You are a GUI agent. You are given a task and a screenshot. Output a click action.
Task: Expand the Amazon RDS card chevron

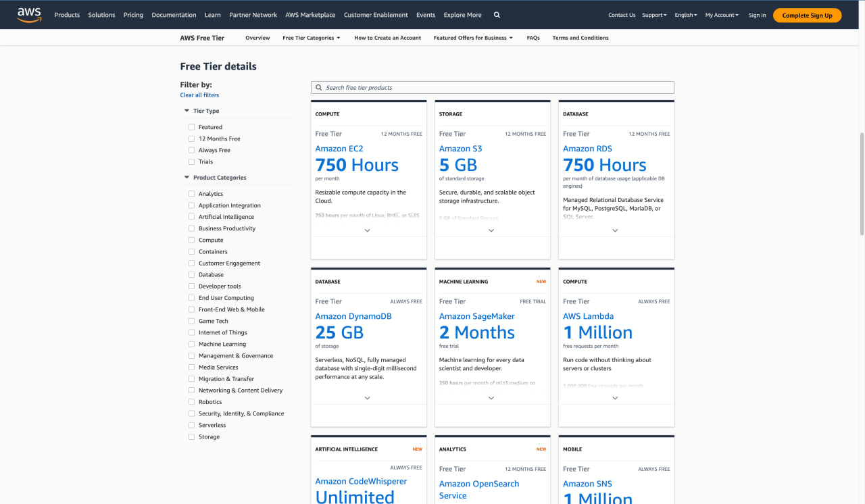[615, 230]
